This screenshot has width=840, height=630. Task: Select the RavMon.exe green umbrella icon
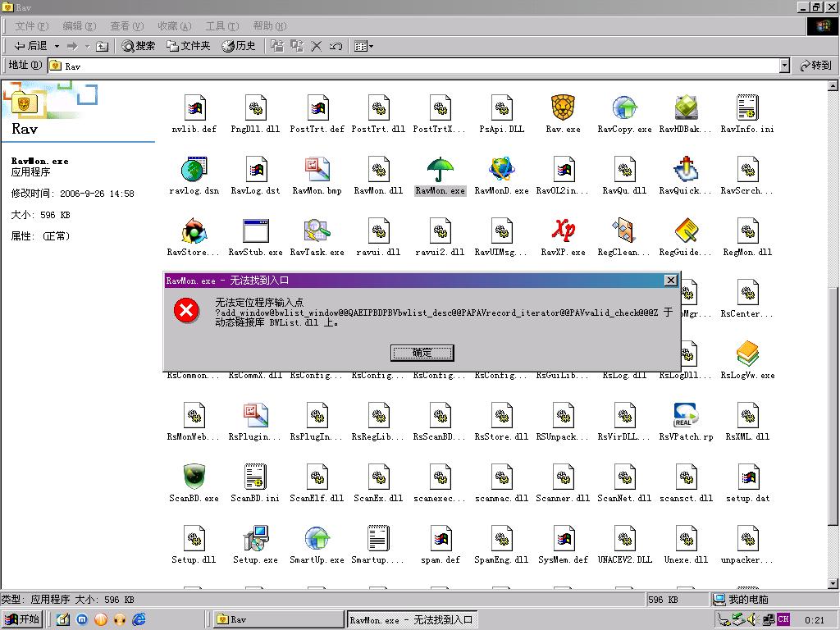tap(440, 169)
